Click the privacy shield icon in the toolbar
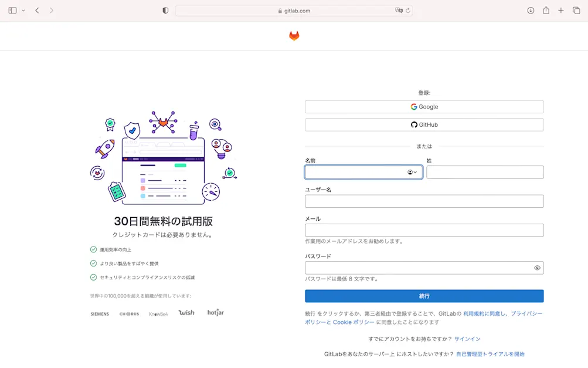Image resolution: width=588 pixels, height=368 pixels. tap(165, 10)
